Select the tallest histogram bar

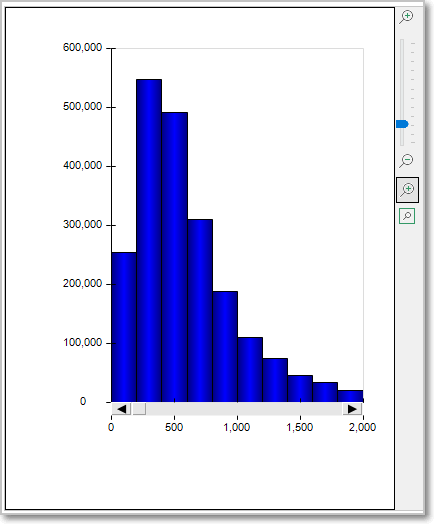click(149, 241)
